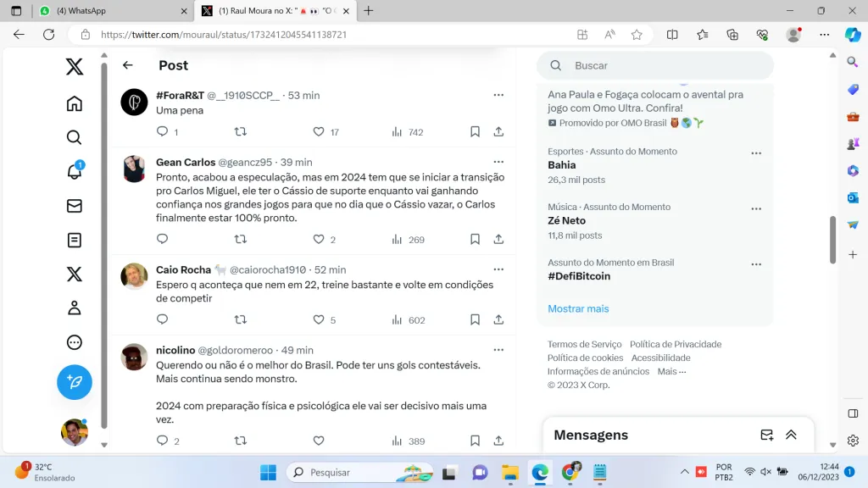Open the X Home icon in sidebar
868x488 pixels.
coord(75,103)
